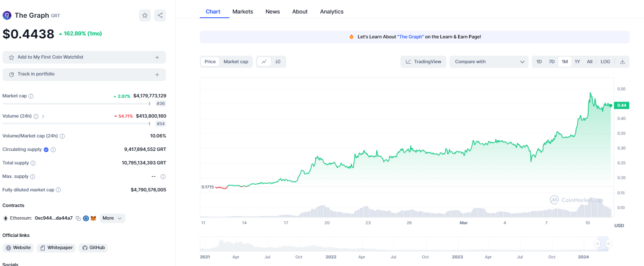Click the market cap rank #36 badge

(x=160, y=104)
